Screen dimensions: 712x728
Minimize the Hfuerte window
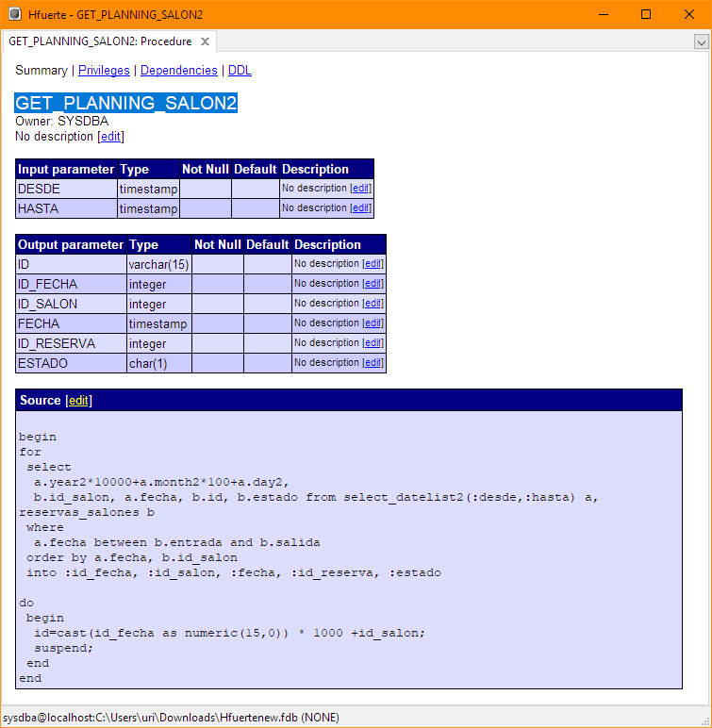tap(604, 14)
